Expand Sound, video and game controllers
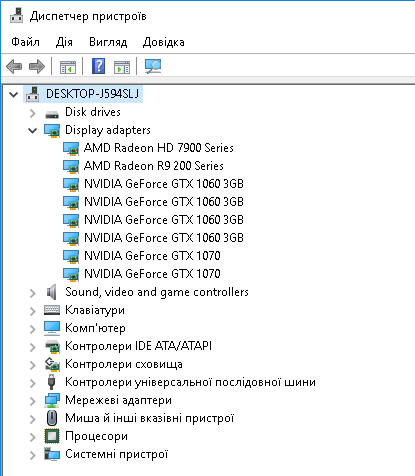Image resolution: width=415 pixels, height=476 pixels. tap(33, 293)
